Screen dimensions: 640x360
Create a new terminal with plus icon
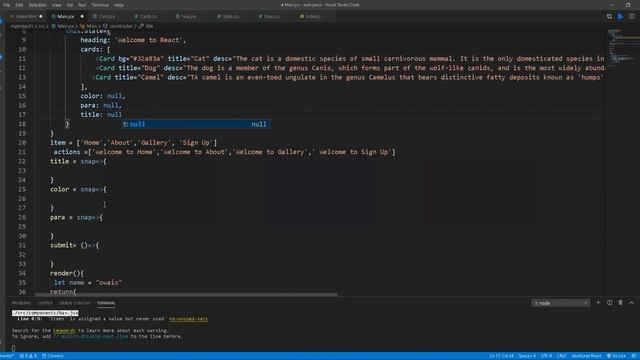point(598,303)
